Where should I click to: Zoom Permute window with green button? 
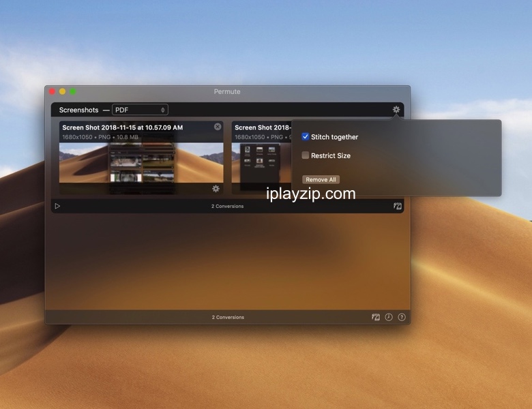(x=72, y=91)
